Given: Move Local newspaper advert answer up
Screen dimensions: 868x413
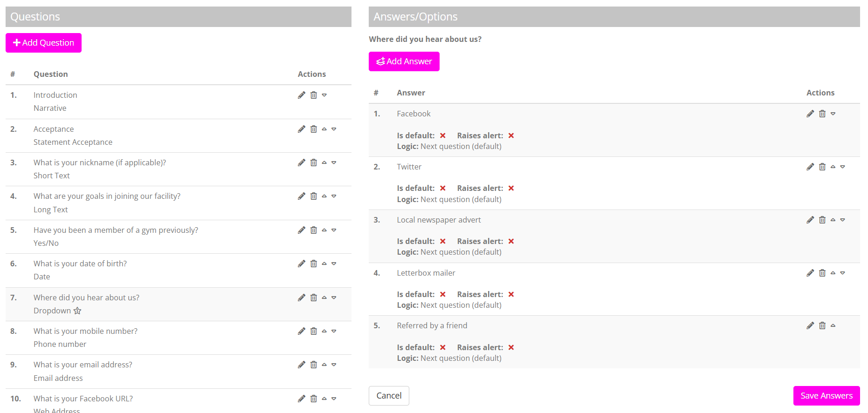Looking at the screenshot, I should (x=833, y=220).
